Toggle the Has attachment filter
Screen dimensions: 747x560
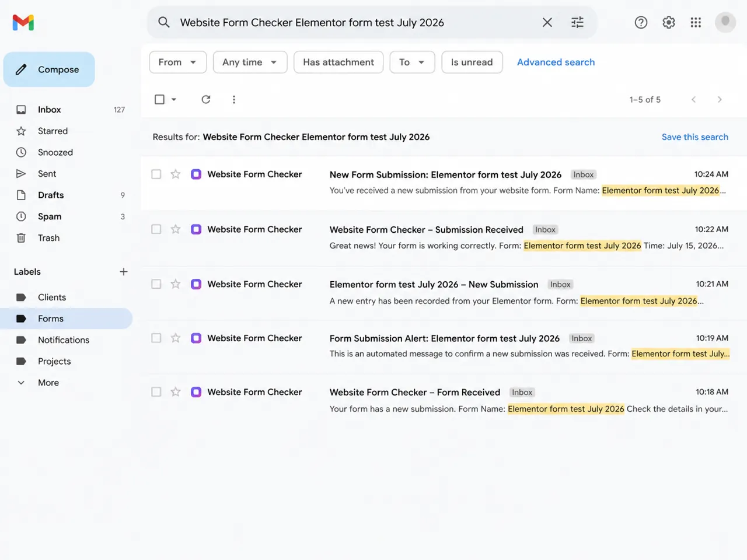coord(338,62)
